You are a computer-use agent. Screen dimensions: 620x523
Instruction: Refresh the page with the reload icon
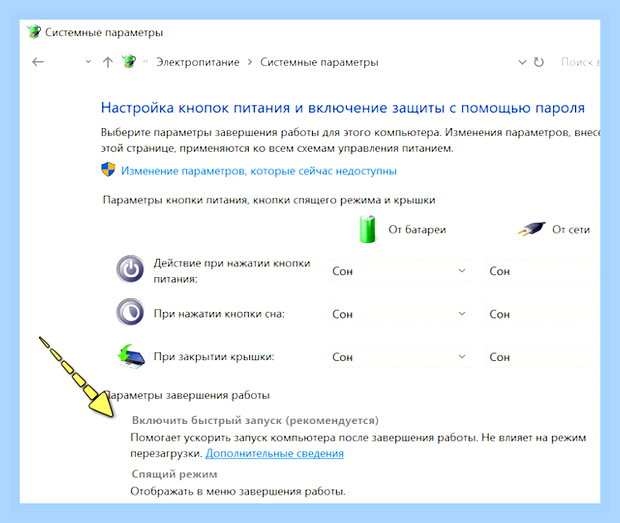click(539, 62)
